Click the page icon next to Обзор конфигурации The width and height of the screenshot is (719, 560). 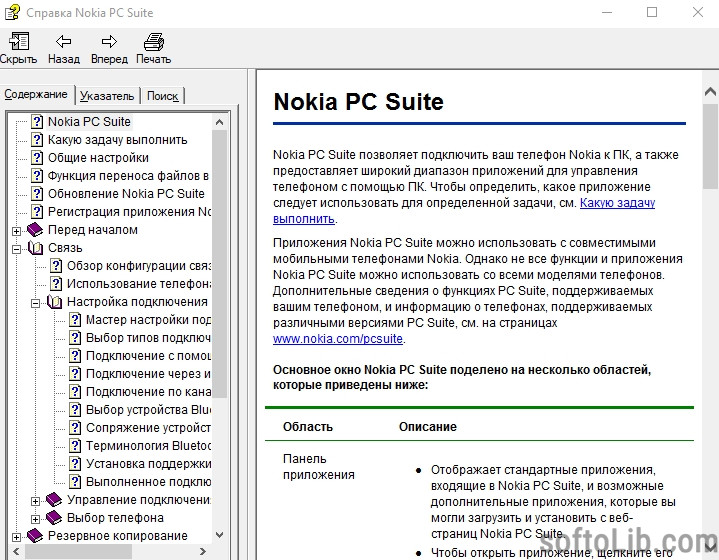(x=56, y=266)
